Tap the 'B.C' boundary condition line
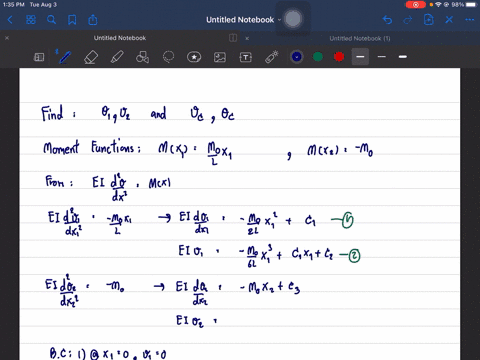 pos(107,353)
